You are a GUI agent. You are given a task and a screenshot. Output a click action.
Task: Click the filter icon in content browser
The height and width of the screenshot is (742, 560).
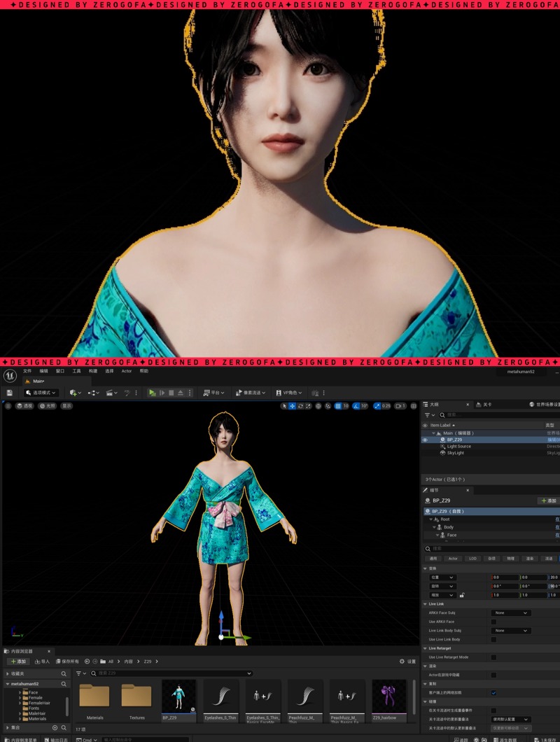tap(82, 673)
